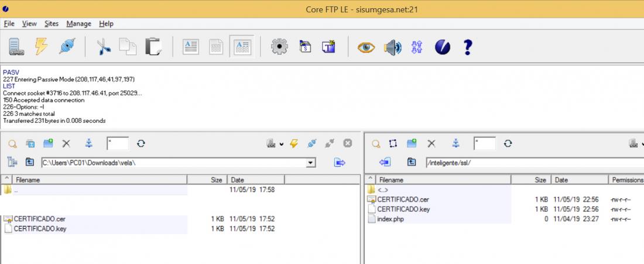Image resolution: width=644 pixels, height=264 pixels.
Task: Click the template T icon in main toolbar
Action: (x=329, y=46)
